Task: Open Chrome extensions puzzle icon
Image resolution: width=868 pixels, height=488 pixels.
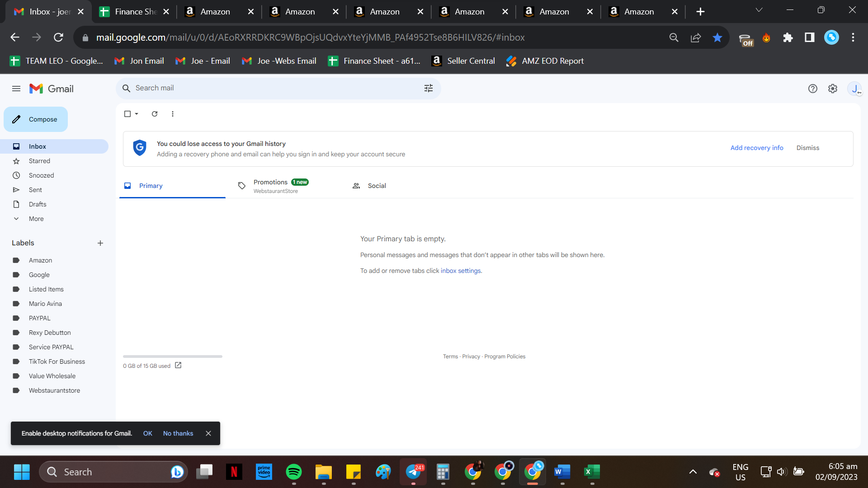Action: pyautogui.click(x=788, y=38)
